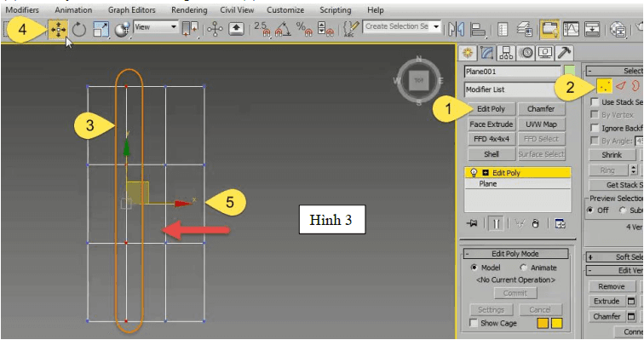Toggle Show End Result stack icon
Image resolution: width=644 pixels, height=340 pixels.
click(x=496, y=223)
